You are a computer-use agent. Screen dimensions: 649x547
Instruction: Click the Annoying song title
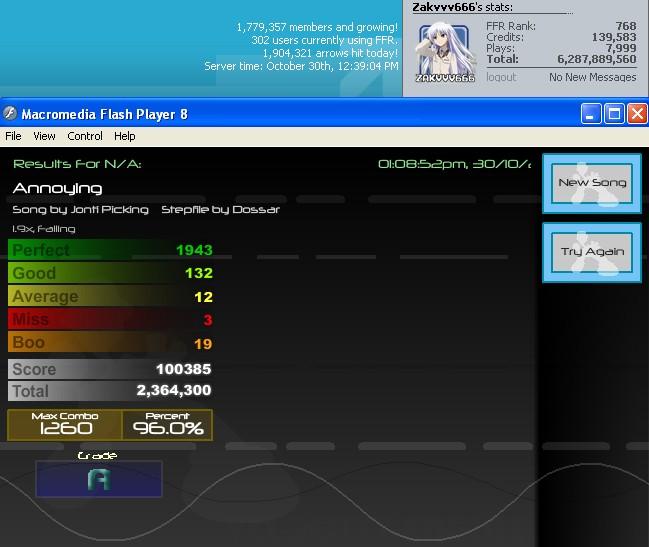[58, 189]
